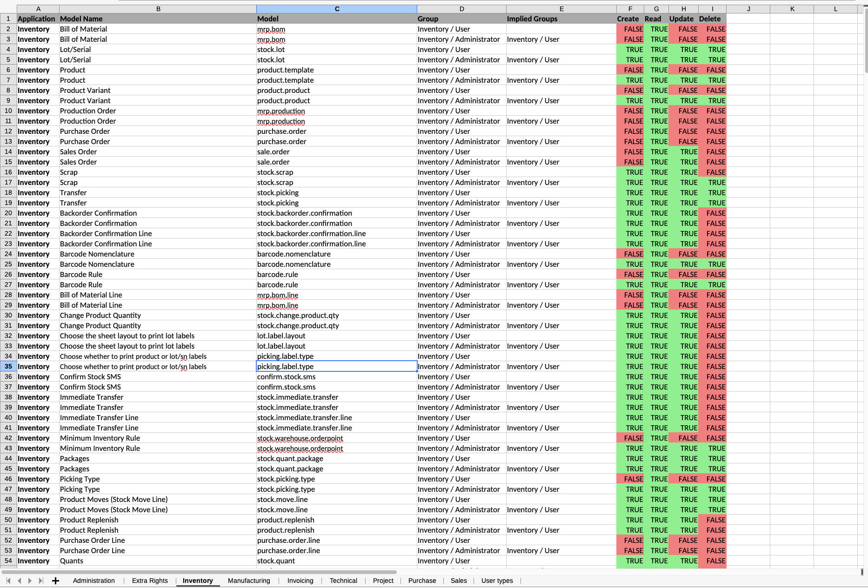
Task: Click the next-sheet navigation arrow
Action: (x=30, y=581)
